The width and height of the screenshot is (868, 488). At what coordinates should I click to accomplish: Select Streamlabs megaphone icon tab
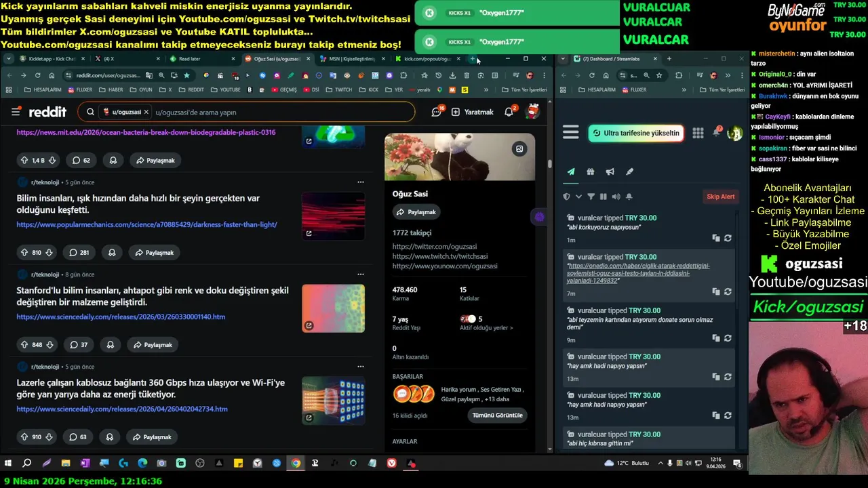(610, 172)
